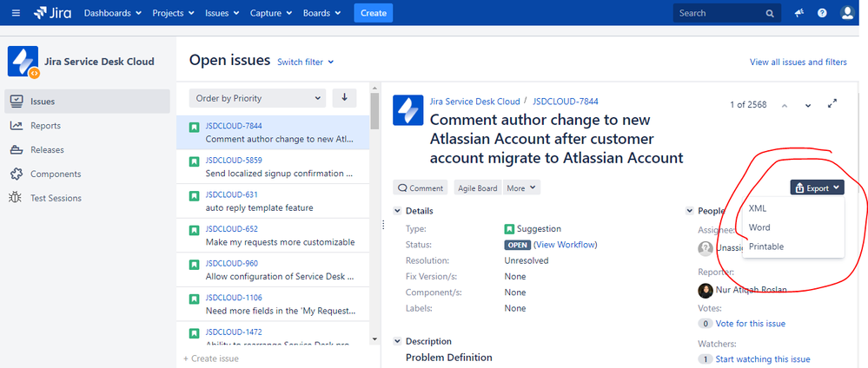
Task: Click the Jira logo
Action: click(x=52, y=13)
